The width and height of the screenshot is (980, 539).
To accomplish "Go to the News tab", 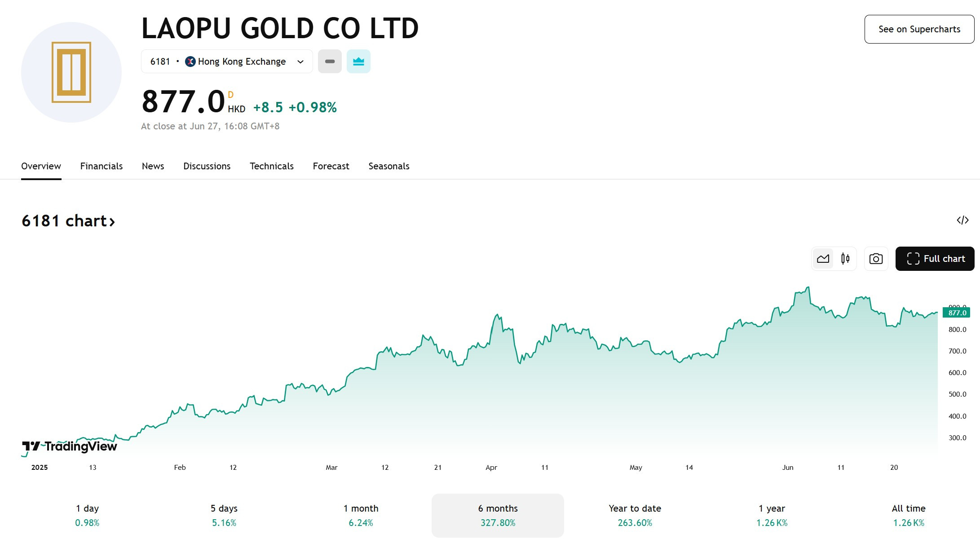I will (153, 166).
